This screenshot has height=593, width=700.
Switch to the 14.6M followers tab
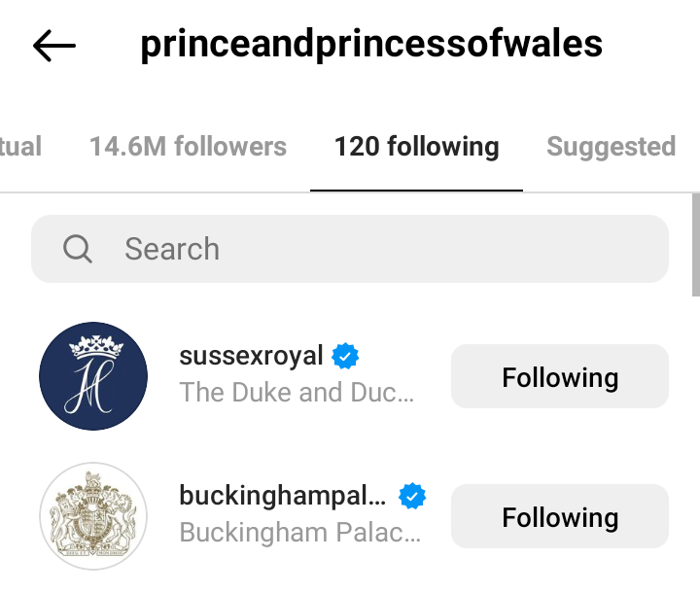pos(188,147)
